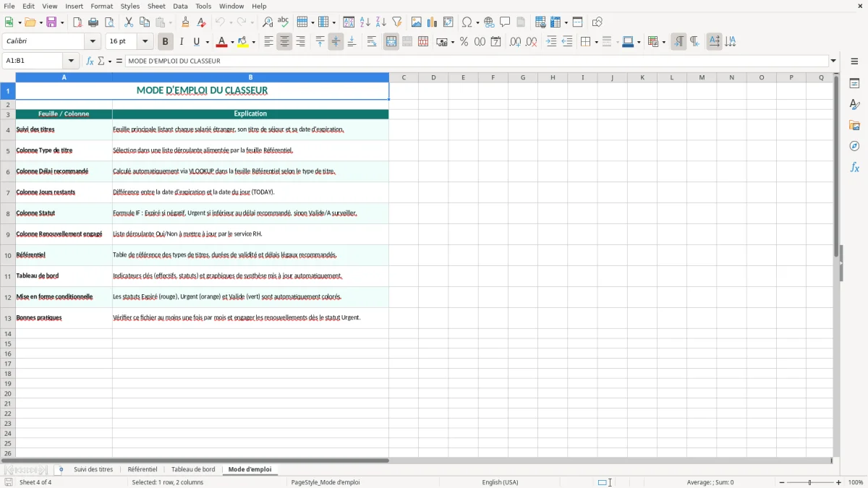The image size is (868, 488).
Task: Open the Sheet menu
Action: click(x=156, y=6)
